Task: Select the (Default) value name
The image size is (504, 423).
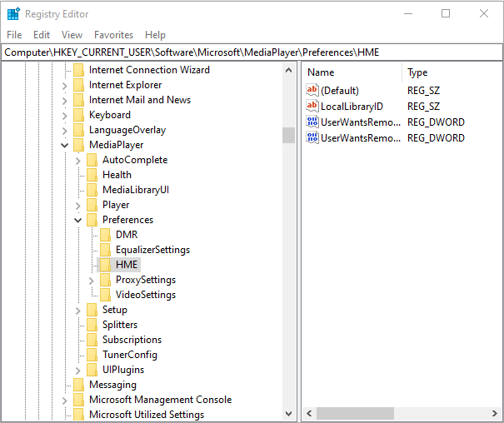Action: click(340, 91)
